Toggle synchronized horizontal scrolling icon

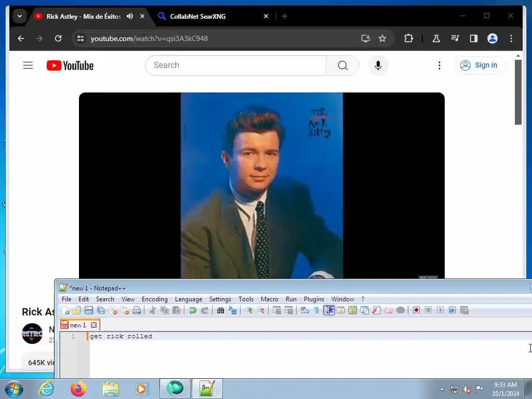[x=289, y=310]
